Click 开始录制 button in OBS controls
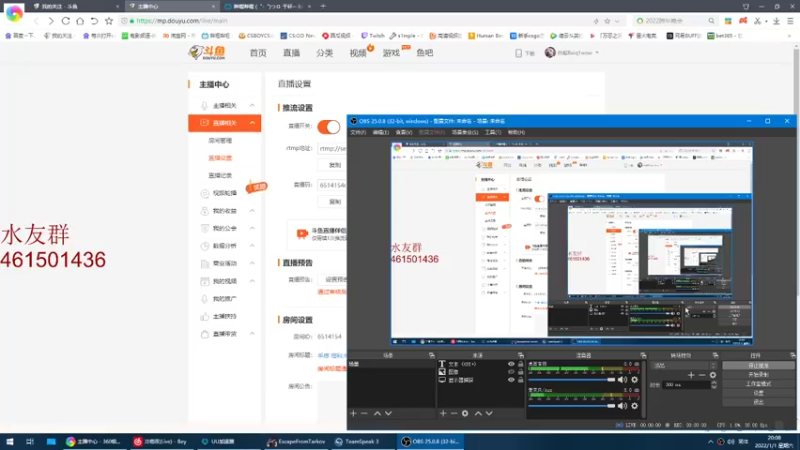Screen dimensions: 800x450 click(x=758, y=374)
